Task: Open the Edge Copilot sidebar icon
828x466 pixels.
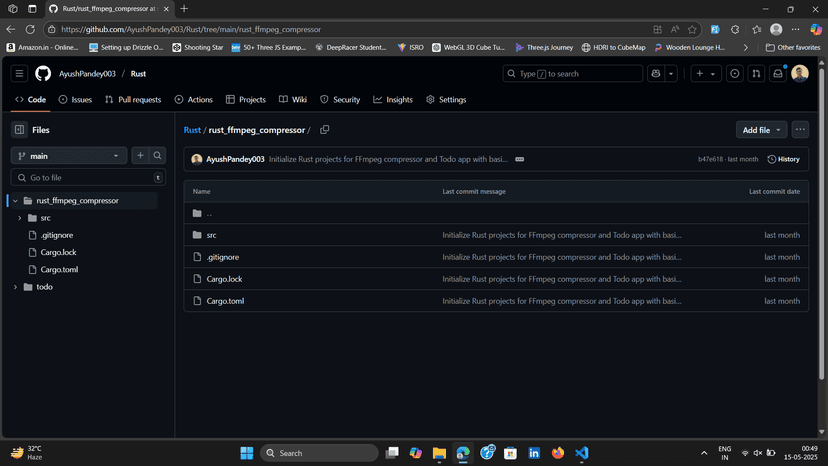Action: tap(816, 30)
